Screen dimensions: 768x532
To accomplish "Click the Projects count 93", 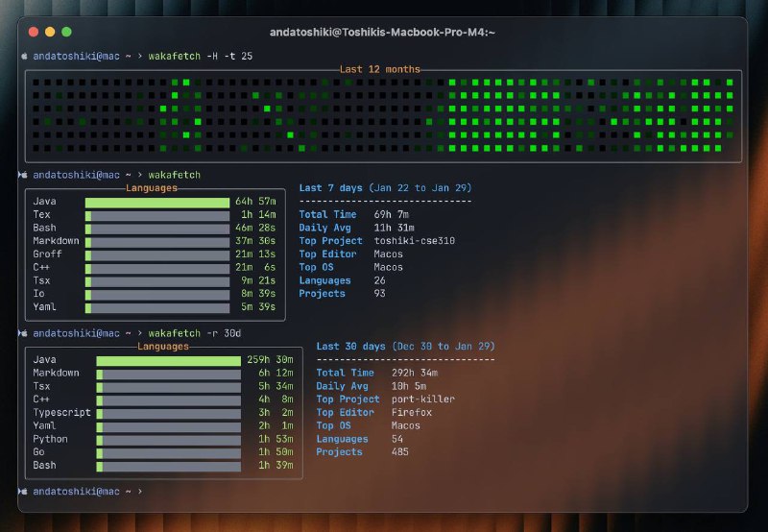I will (379, 294).
